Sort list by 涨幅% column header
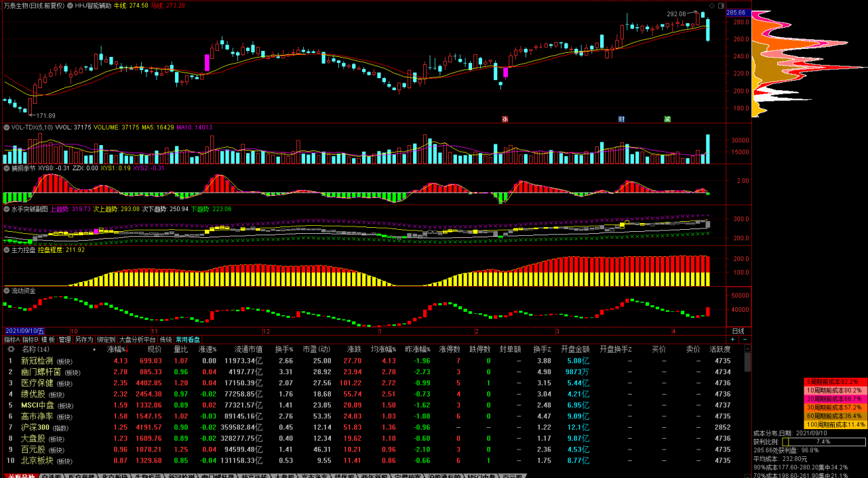Viewport: 868px width, 478px height. tap(117, 349)
